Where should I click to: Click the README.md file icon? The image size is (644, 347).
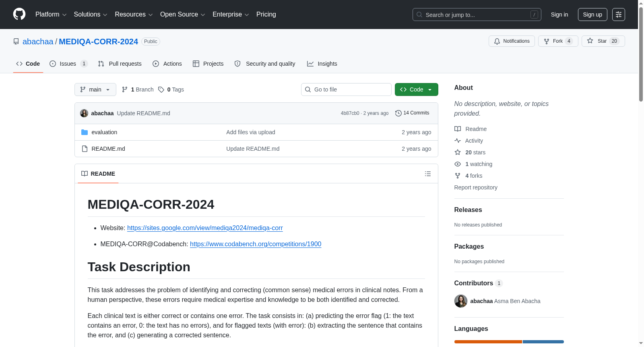tap(85, 149)
